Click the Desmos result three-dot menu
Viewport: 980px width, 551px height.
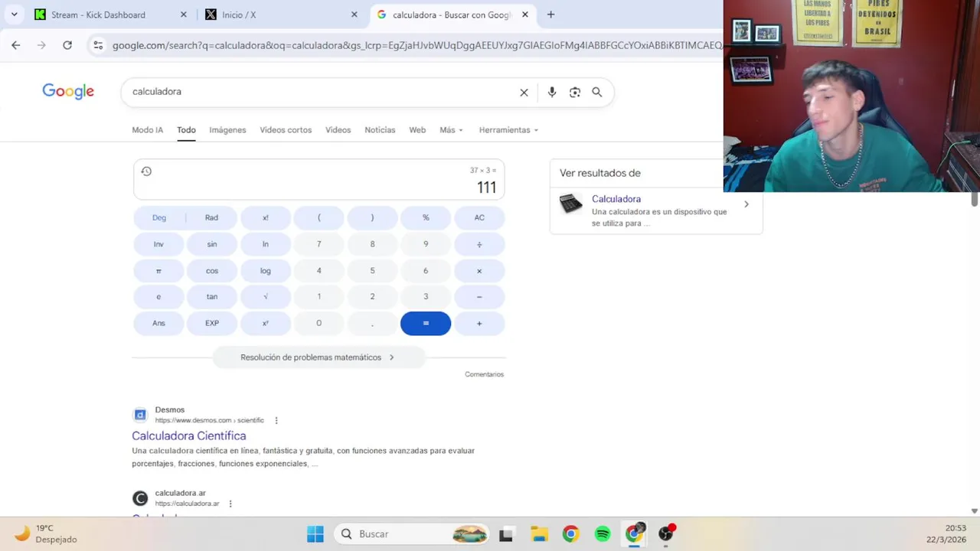(276, 420)
